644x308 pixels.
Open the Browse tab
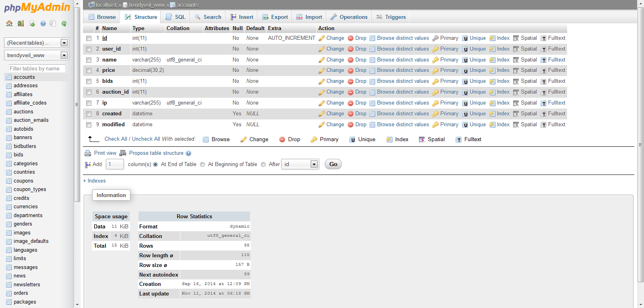coord(102,17)
